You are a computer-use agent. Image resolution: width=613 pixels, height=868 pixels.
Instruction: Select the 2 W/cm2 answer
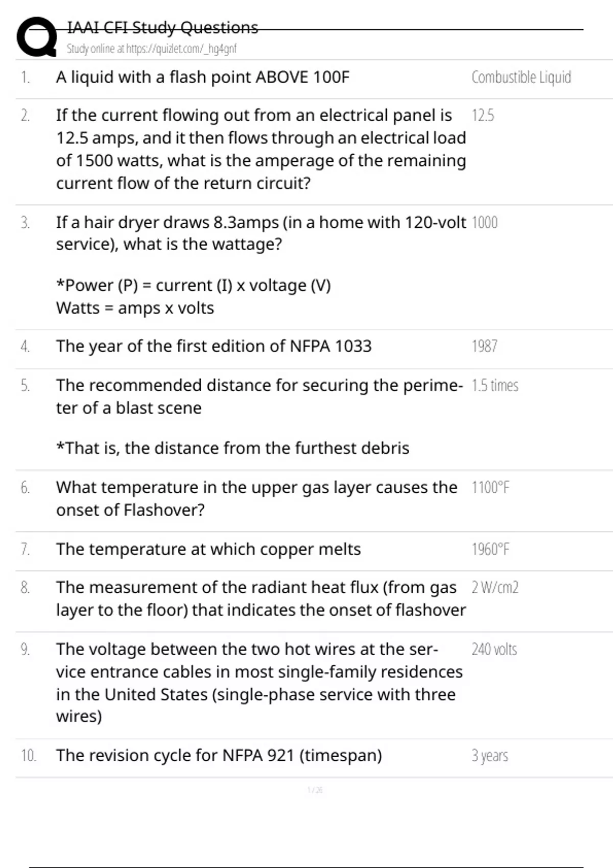click(x=494, y=588)
